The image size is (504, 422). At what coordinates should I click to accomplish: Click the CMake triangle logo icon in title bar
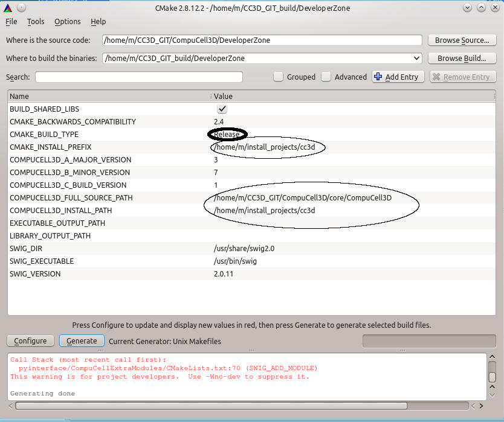click(8, 8)
